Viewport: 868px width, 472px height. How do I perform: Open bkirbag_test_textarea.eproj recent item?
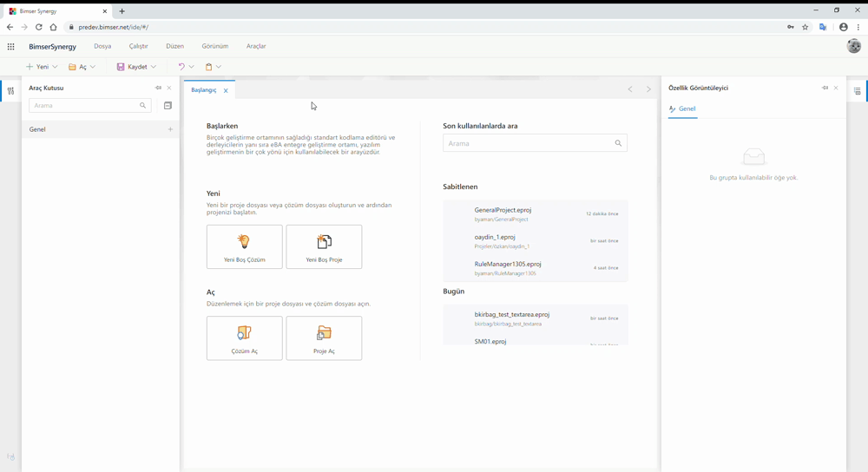(x=536, y=318)
